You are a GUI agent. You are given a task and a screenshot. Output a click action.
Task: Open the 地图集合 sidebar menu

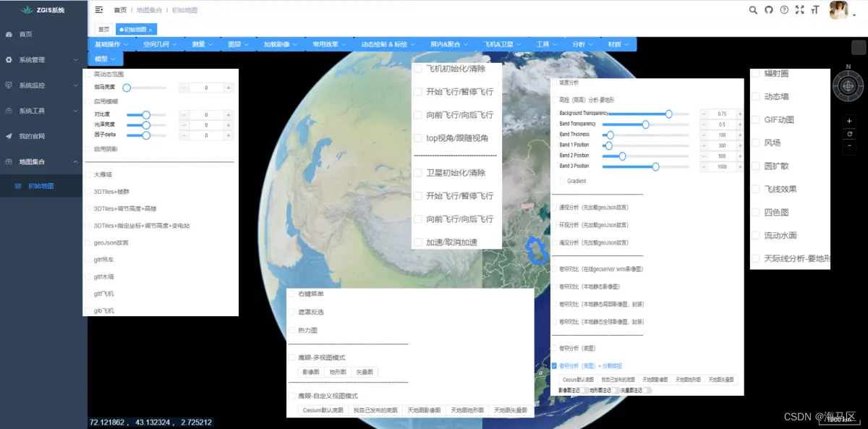tap(43, 161)
